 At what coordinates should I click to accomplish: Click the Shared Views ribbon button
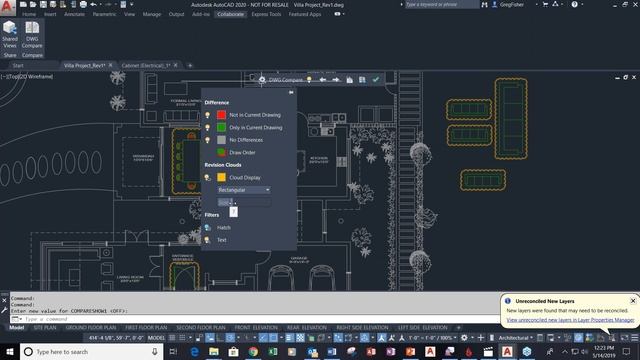10,35
